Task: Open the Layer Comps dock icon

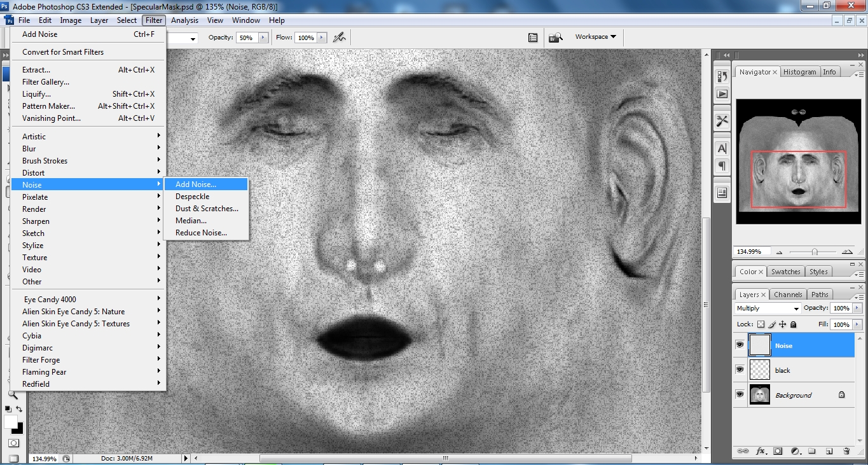Action: pyautogui.click(x=722, y=193)
